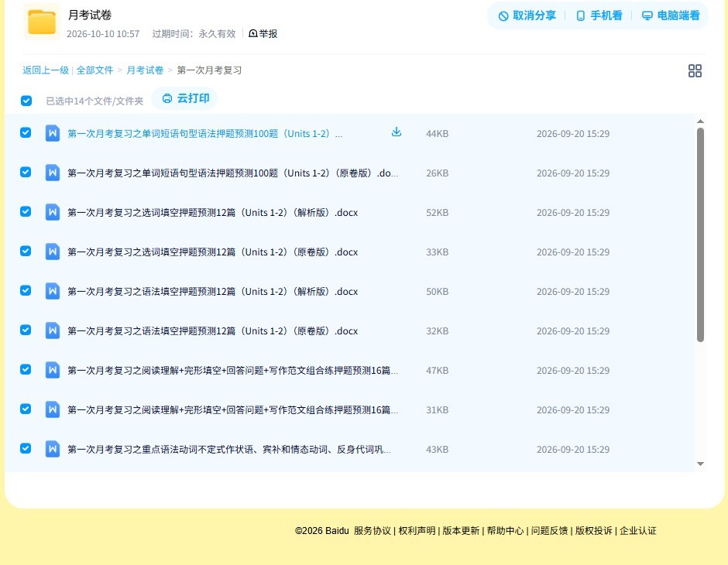
Task: Click Word icon of 选词填空 解析版 file
Action: coord(53,212)
